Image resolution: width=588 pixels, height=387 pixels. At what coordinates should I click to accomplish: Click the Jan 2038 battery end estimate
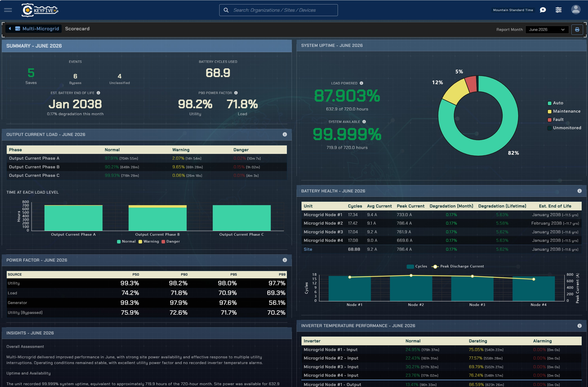75,104
